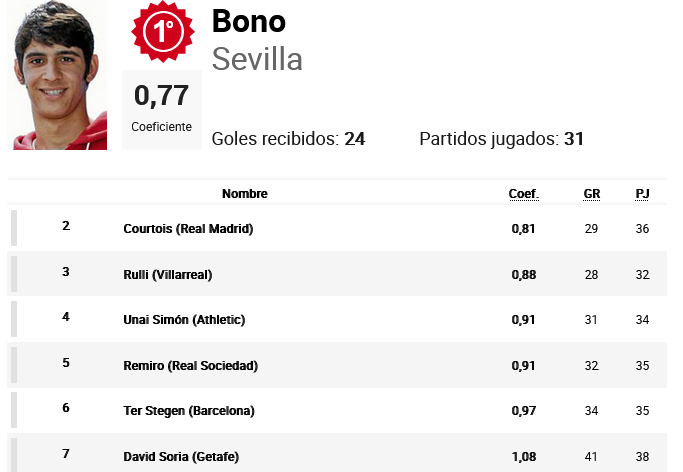Click the Nombre column header
The width and height of the screenshot is (683, 472).
tap(245, 194)
